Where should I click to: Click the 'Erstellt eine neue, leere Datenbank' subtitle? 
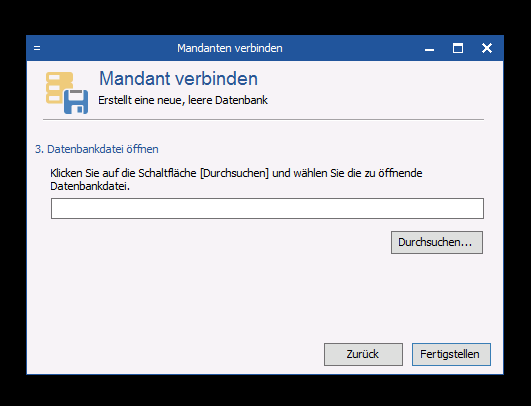pos(183,100)
